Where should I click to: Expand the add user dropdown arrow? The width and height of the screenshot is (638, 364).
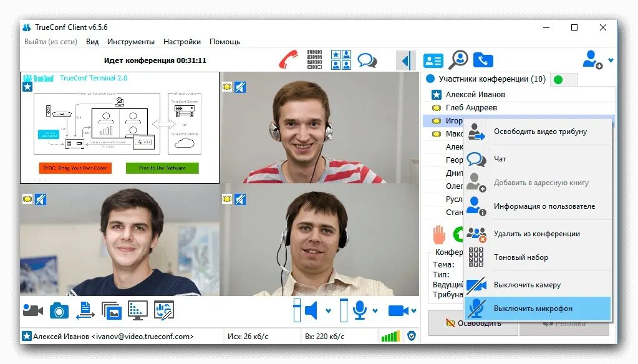pos(611,60)
